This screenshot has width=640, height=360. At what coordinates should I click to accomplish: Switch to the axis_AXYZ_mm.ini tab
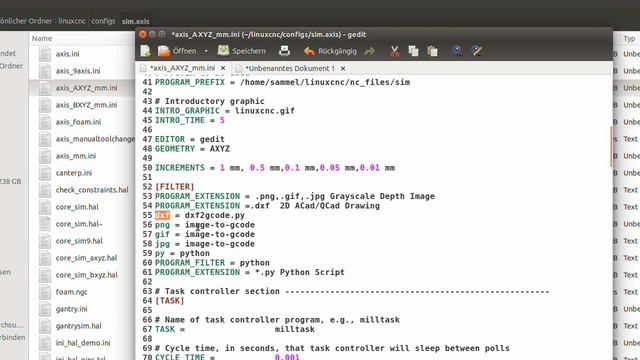(x=182, y=68)
